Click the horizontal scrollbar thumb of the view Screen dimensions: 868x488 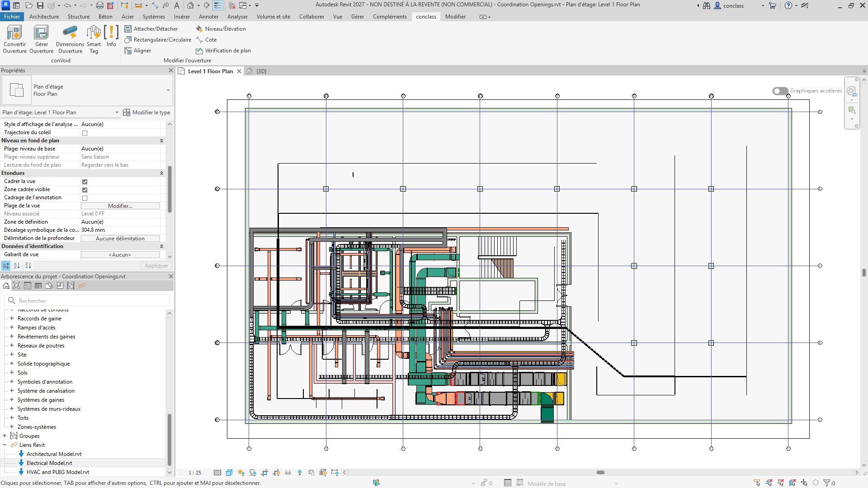(600, 473)
